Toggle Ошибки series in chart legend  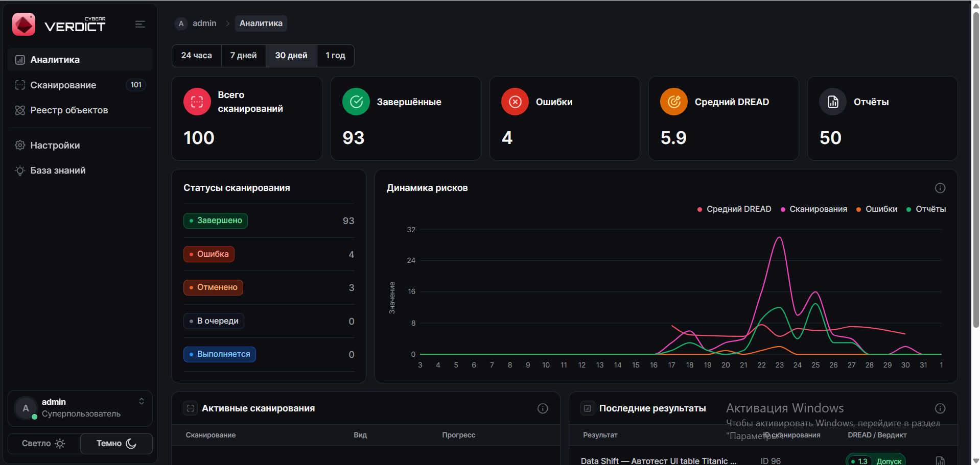(877, 209)
